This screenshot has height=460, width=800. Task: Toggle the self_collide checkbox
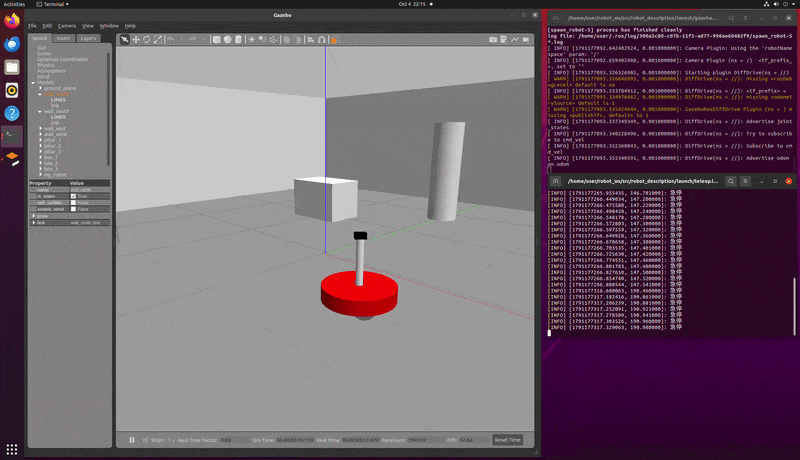click(x=73, y=202)
